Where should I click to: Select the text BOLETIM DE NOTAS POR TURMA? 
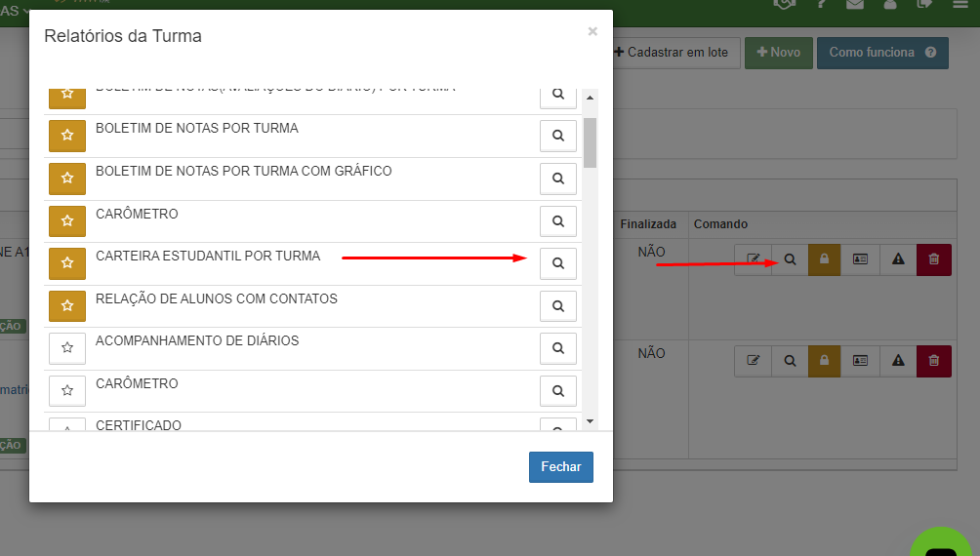[x=197, y=128]
